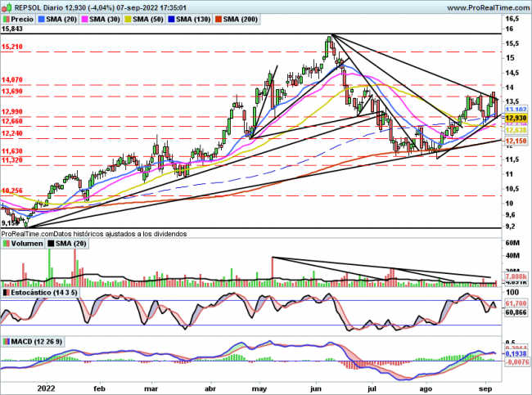Click the Estocástico color icon
This screenshot has width=532, height=395.
click(7, 293)
